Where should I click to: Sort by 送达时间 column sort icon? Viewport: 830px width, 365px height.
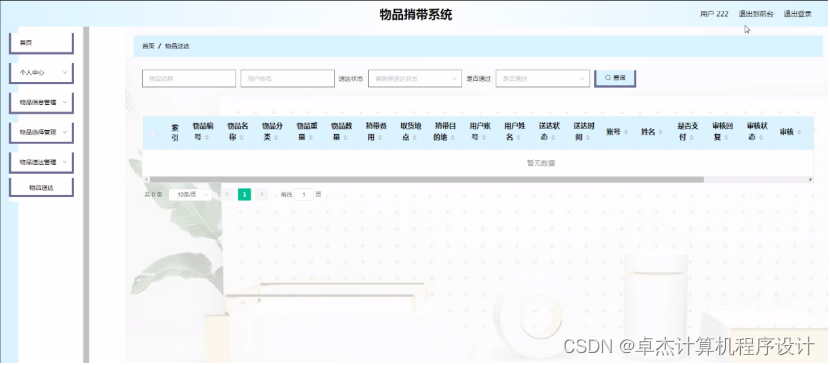coord(588,137)
